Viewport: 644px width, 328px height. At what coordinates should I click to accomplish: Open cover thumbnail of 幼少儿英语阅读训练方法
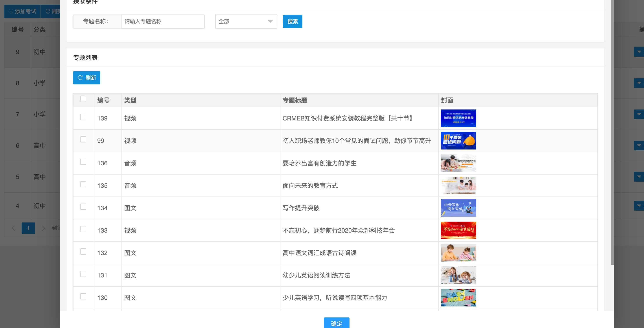(458, 275)
